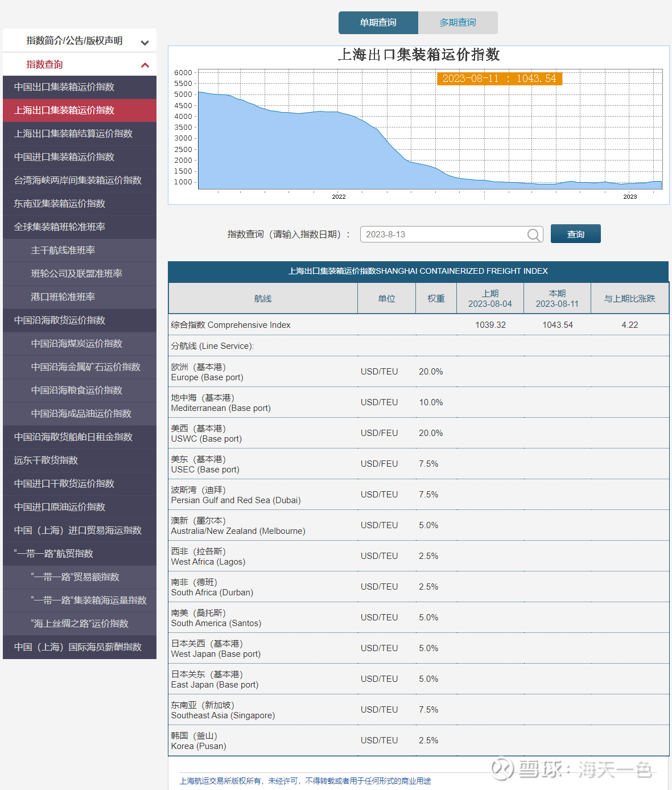Click the 上期 2023-08-04 column header
The image size is (672, 790).
490,298
